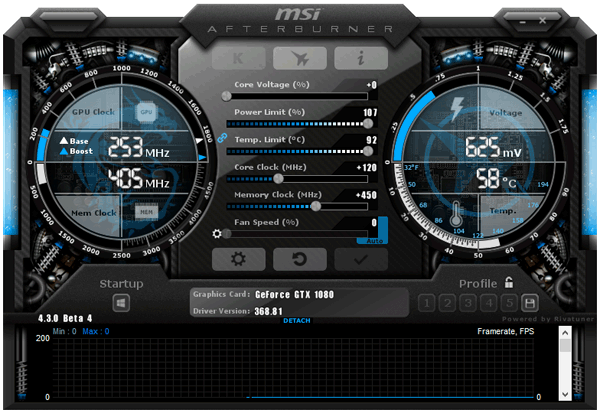The image size is (600, 413).
Task: Click the Min : 0 graph label
Action: (x=64, y=331)
